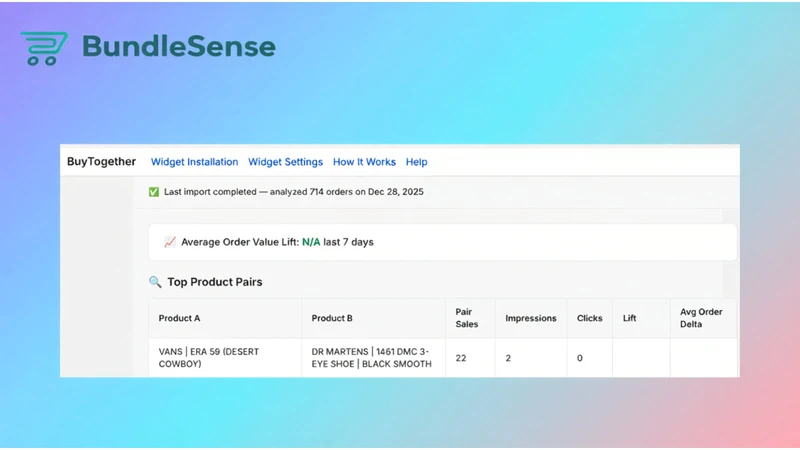Screen dimensions: 800x450
Task: Open the Widget Installation tab
Action: (x=194, y=162)
